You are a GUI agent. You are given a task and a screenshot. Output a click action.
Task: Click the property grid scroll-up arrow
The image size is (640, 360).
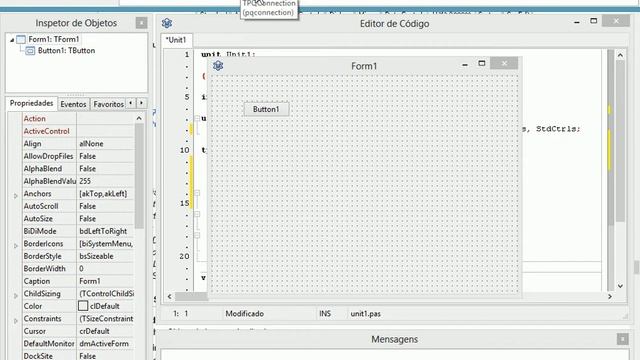[x=139, y=118]
